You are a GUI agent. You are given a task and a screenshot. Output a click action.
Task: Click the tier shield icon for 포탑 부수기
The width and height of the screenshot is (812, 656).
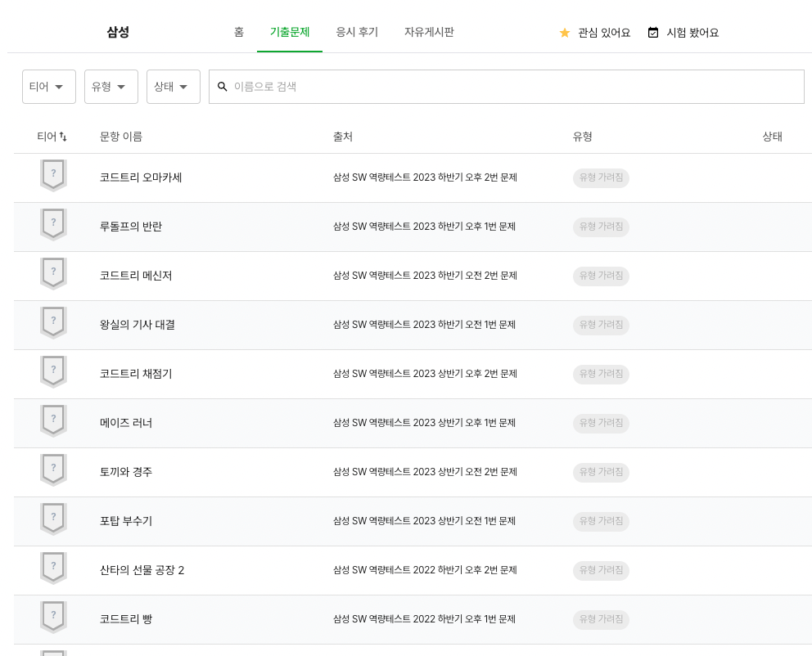pos(53,520)
